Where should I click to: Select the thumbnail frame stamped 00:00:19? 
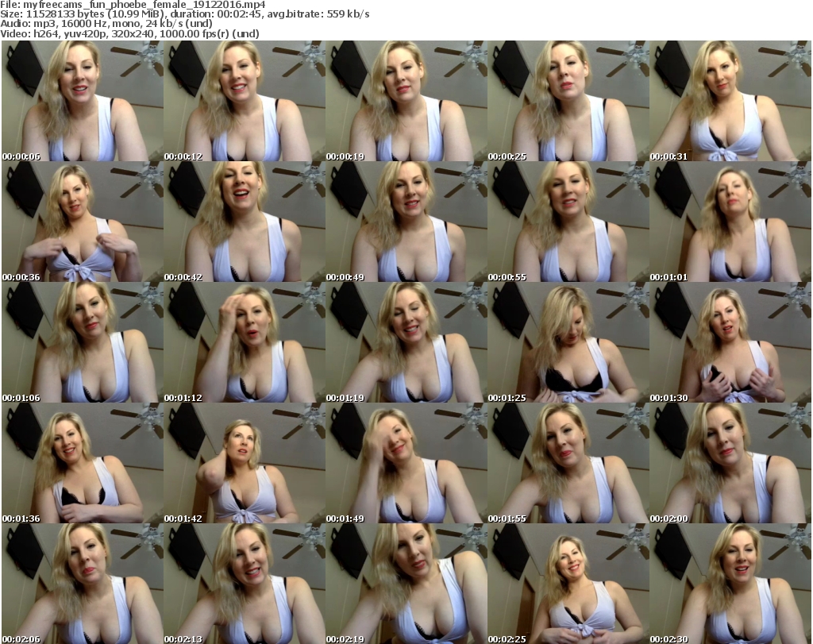point(406,101)
